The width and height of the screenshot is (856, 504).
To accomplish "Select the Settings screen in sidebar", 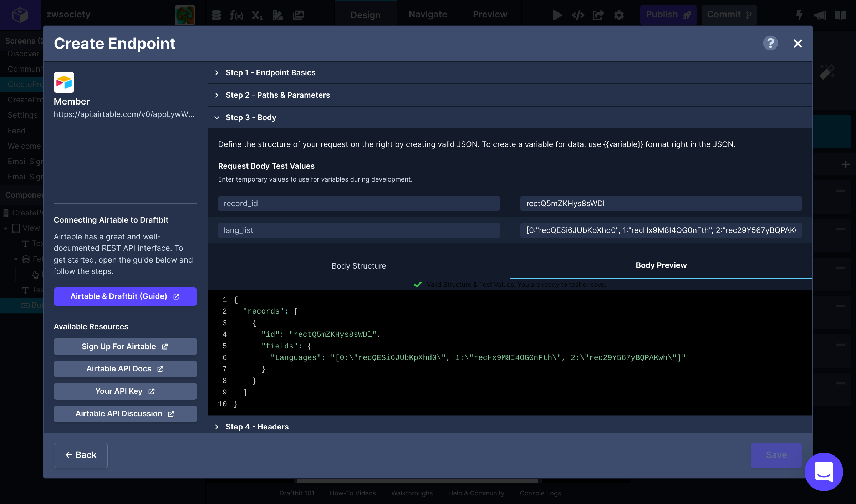I will (22, 115).
